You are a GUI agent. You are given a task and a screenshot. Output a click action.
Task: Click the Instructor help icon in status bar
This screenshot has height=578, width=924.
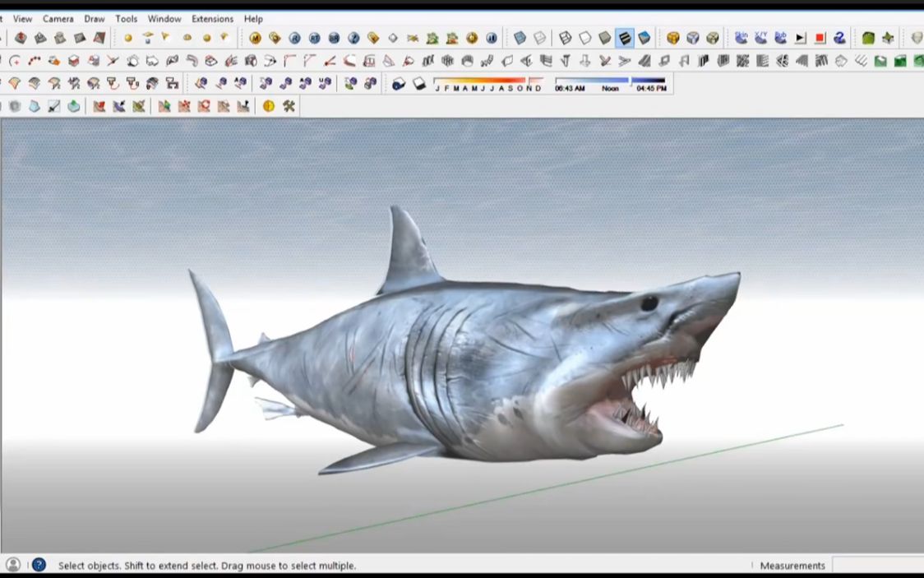(39, 565)
